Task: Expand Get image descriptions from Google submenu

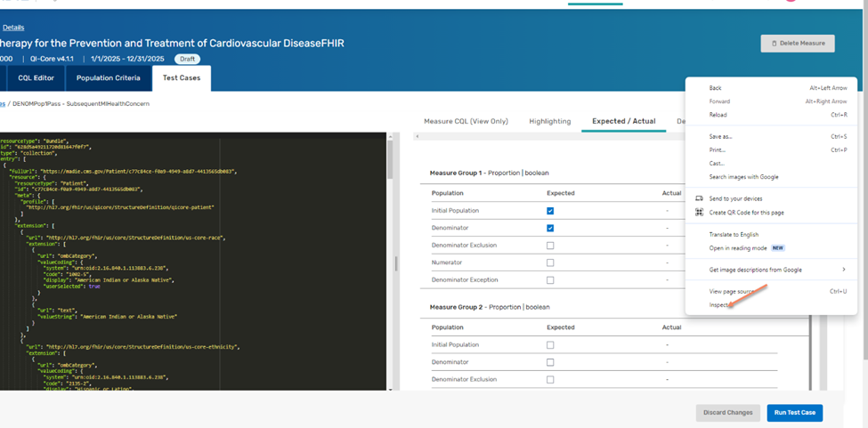Action: 843,270
